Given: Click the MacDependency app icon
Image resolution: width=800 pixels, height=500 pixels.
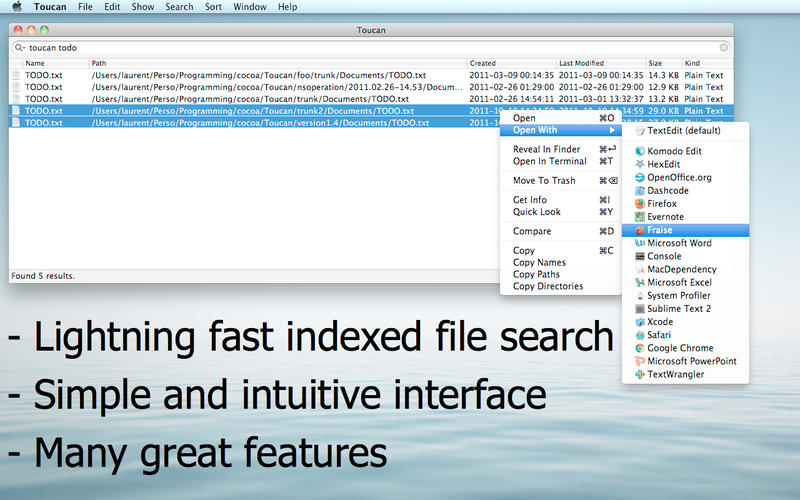Looking at the screenshot, I should [640, 269].
